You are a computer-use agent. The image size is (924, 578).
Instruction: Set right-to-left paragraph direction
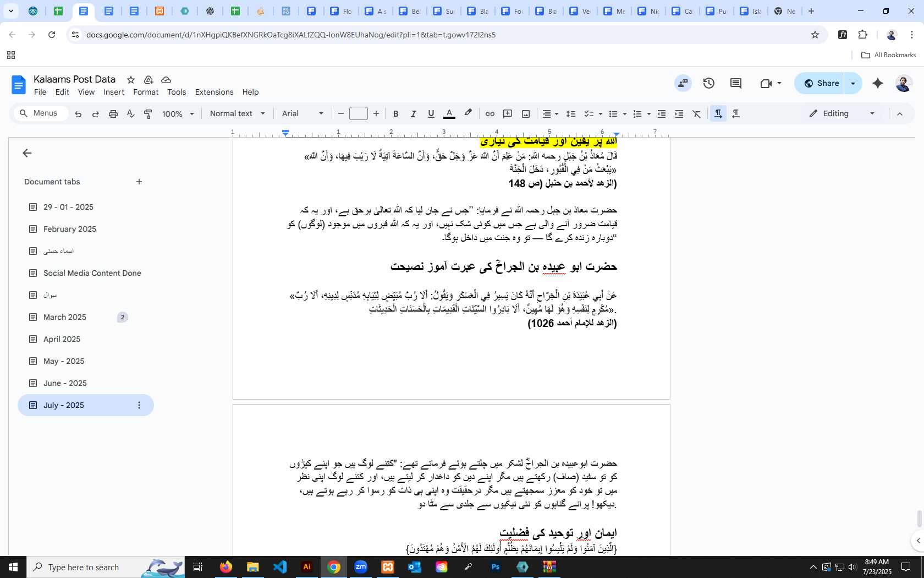[736, 113]
